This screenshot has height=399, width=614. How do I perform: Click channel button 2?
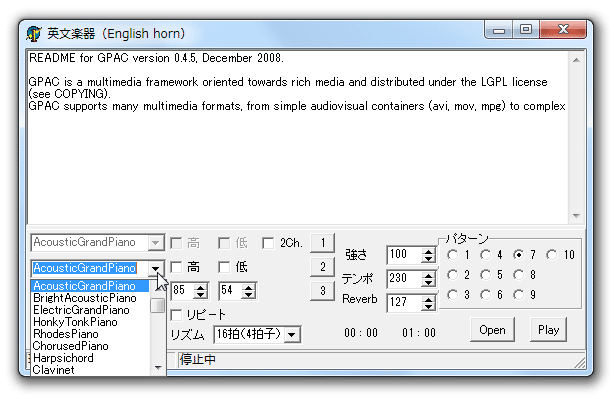pos(322,267)
